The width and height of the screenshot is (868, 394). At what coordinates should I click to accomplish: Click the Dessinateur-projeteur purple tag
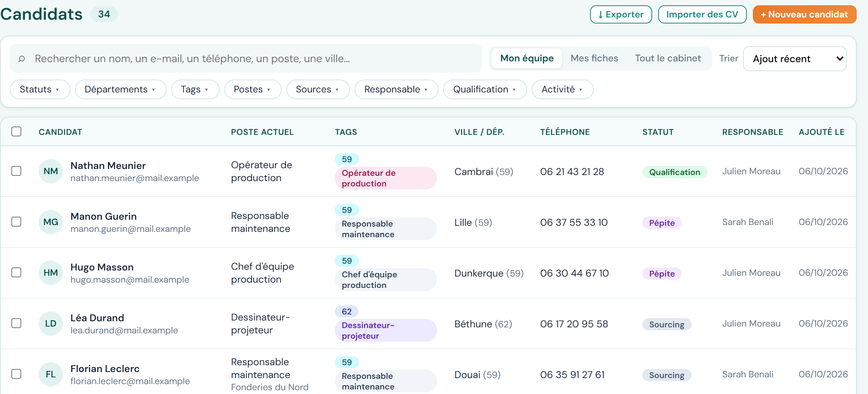click(386, 330)
